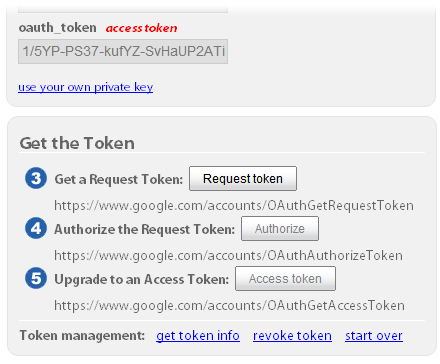Screen dimensions: 440x364
Task: Choose the 'start over' link
Action: coord(374,336)
